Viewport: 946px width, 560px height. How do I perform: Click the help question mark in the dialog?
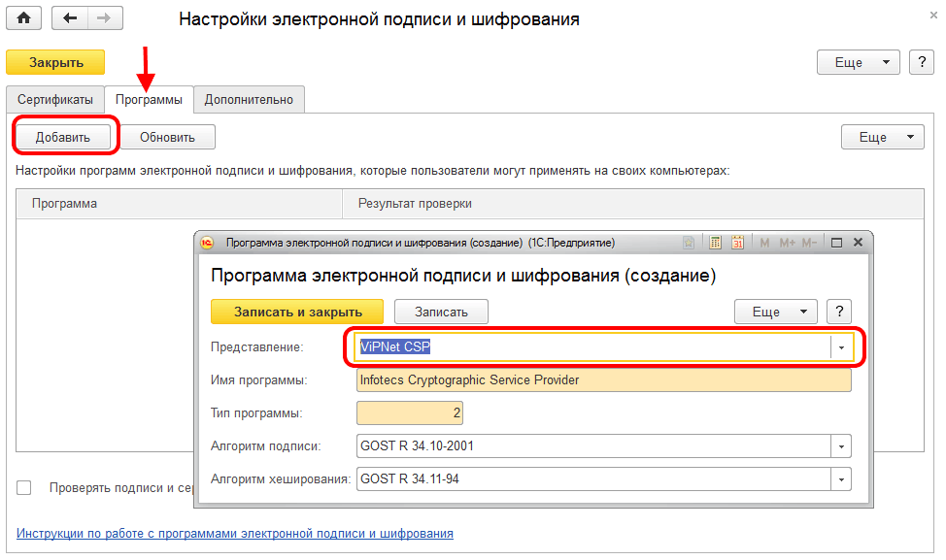[x=838, y=312]
